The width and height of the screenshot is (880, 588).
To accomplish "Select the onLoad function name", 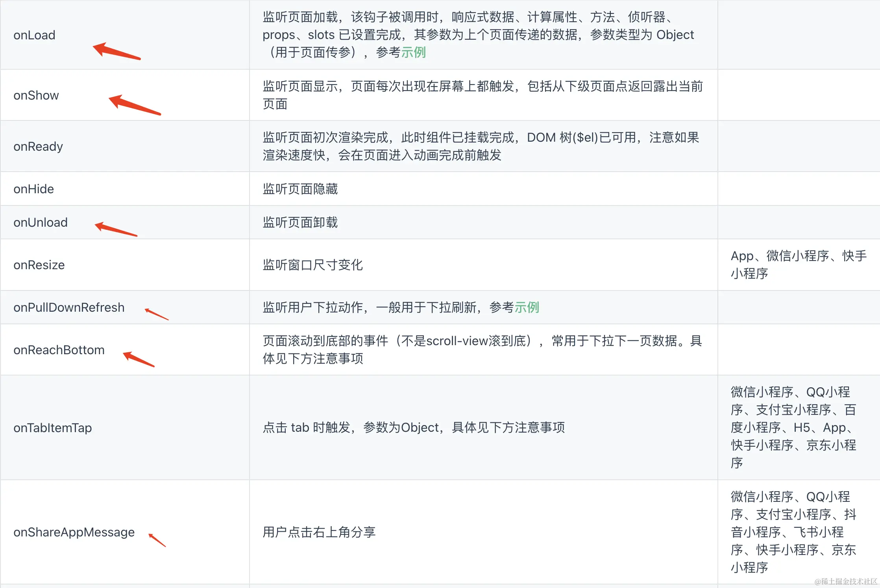I will point(34,35).
